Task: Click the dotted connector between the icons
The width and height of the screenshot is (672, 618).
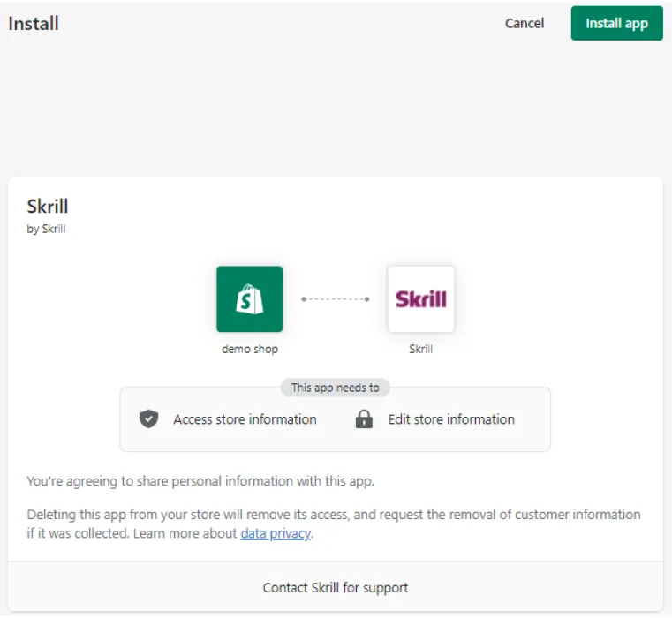Action: (335, 299)
